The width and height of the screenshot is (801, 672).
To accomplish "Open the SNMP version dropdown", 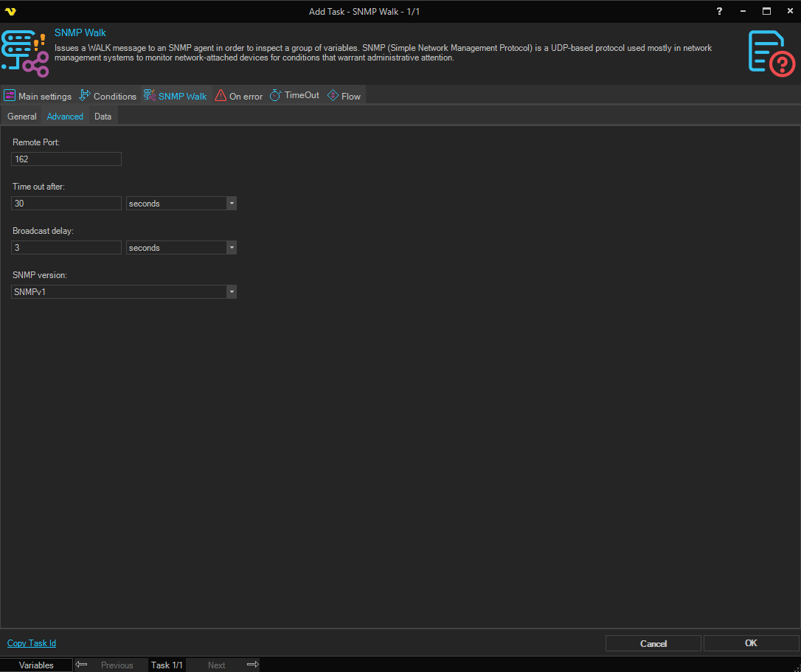I will coord(232,292).
